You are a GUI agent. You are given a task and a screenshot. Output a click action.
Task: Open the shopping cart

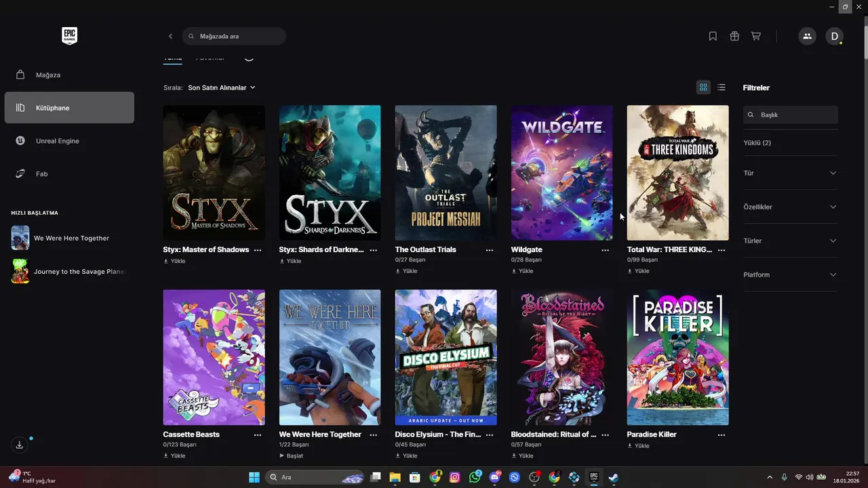coord(755,36)
